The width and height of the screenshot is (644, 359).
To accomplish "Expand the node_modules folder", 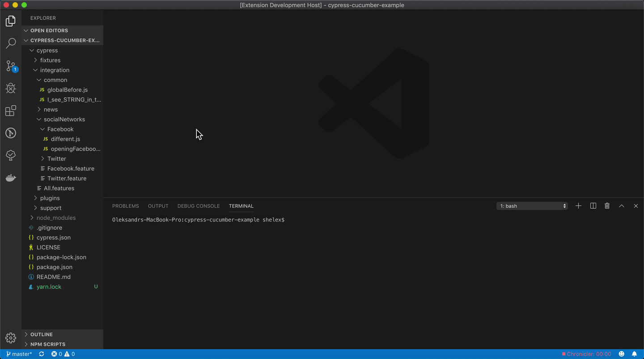I will click(x=63, y=218).
